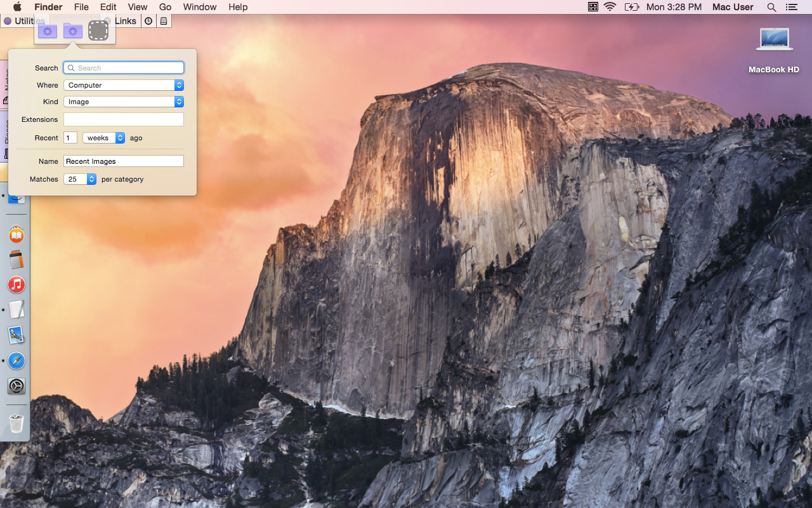Open the disk drive icon tab
The image size is (812, 508).
(164, 21)
